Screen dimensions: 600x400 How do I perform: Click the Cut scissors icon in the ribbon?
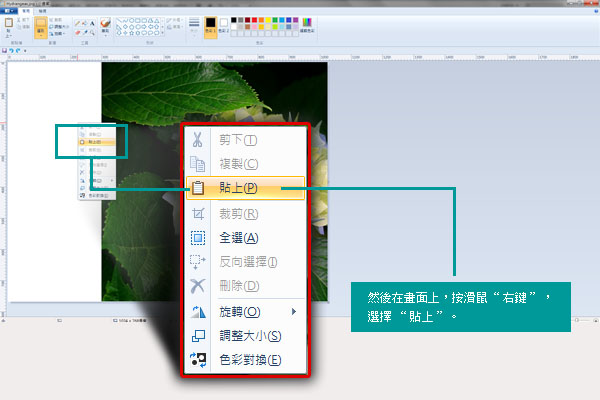pos(18,20)
